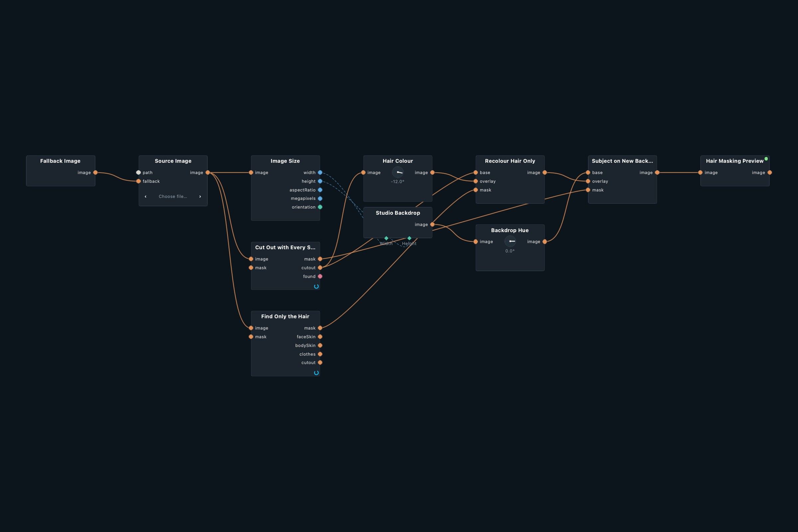Click the width output port on Image Size
This screenshot has width=798, height=532.
tap(320, 173)
